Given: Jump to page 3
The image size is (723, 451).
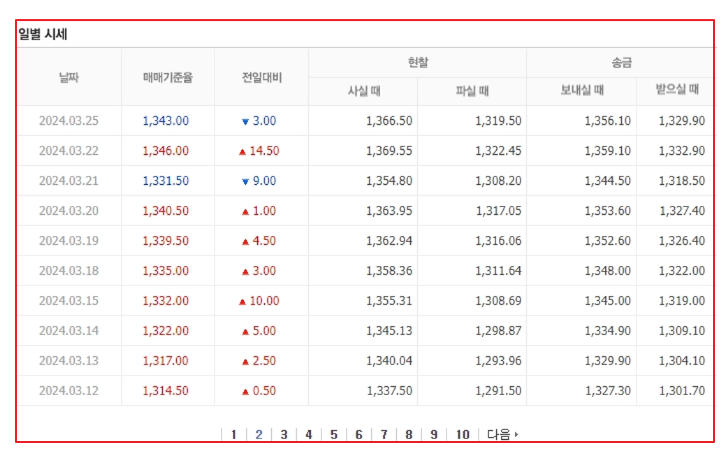Looking at the screenshot, I should click(x=284, y=434).
